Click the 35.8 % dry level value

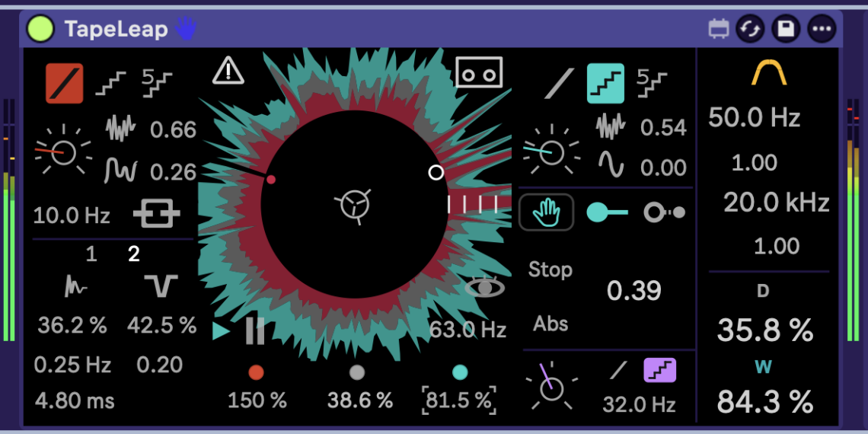[765, 330]
